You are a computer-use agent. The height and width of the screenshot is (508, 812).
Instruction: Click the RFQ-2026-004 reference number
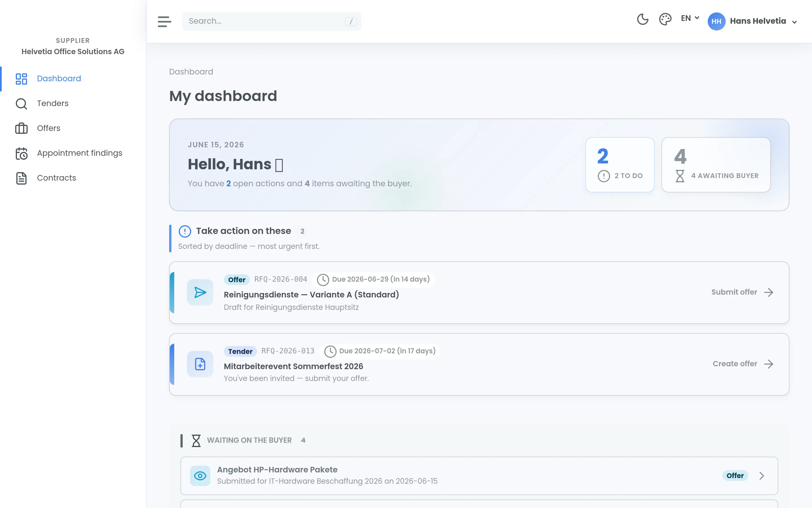281,279
